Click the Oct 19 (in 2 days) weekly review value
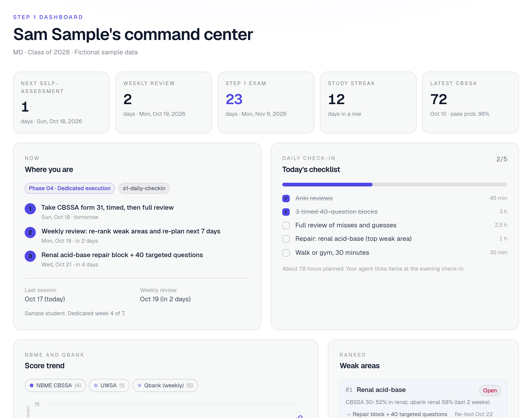532x418 pixels. tap(165, 299)
